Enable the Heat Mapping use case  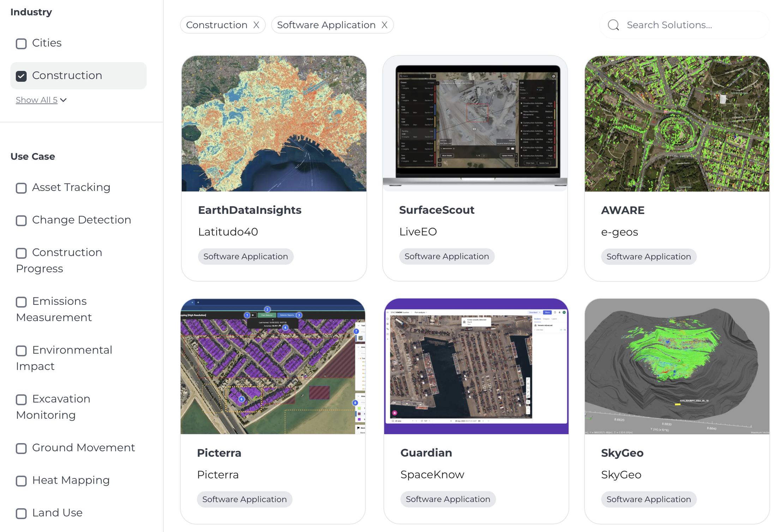[x=21, y=481]
